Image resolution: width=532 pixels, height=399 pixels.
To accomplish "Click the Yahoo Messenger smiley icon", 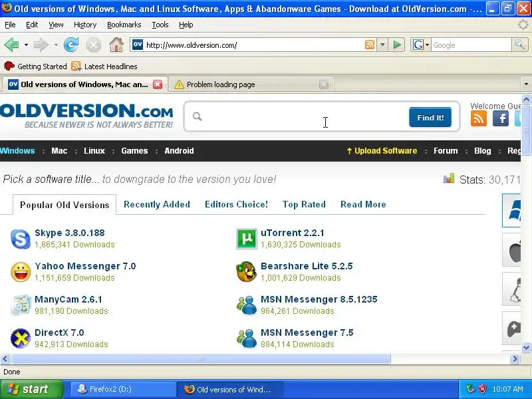I will pyautogui.click(x=21, y=272).
